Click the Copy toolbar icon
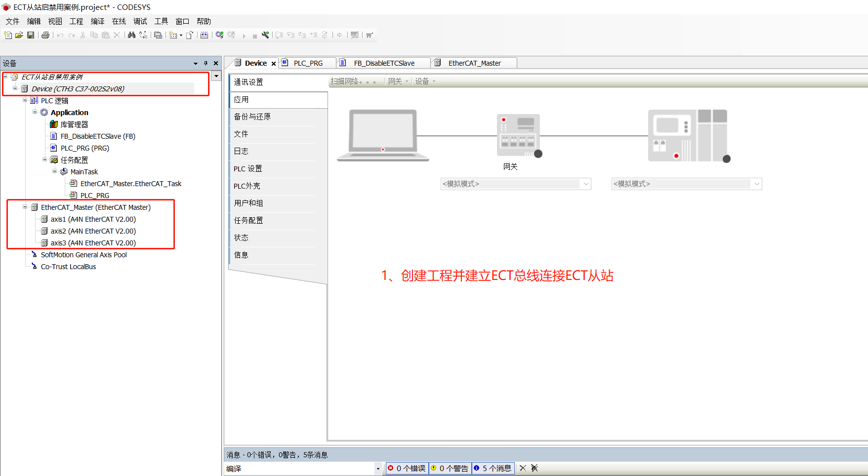 pos(94,35)
